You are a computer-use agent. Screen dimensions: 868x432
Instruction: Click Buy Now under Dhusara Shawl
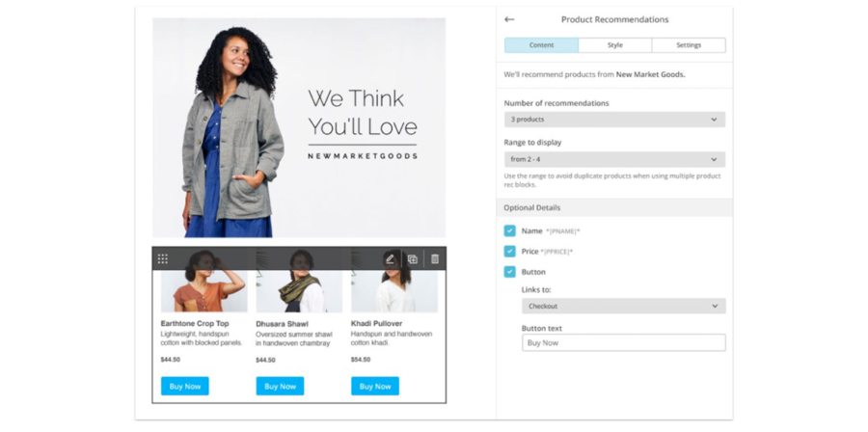[280, 386]
